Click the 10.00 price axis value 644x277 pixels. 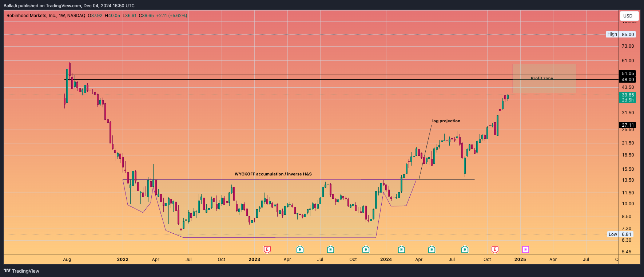[628, 204]
